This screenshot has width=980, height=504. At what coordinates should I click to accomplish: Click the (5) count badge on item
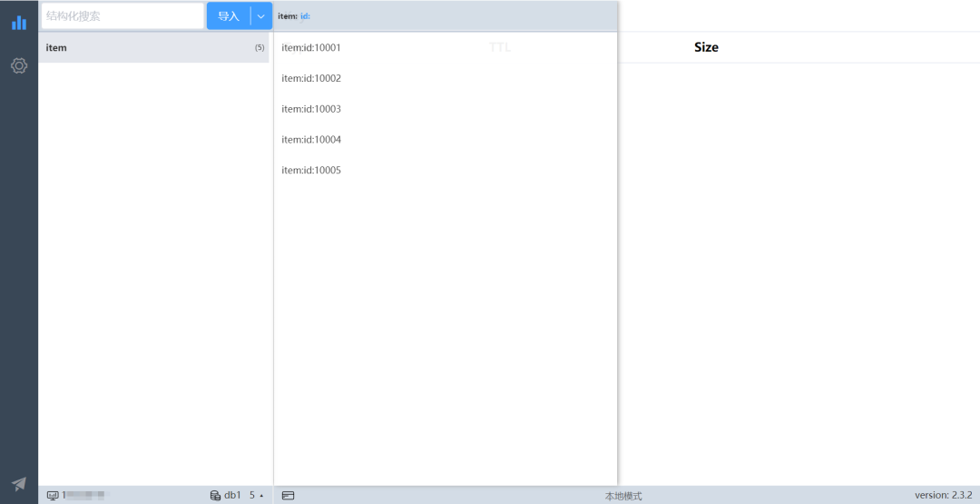click(260, 47)
